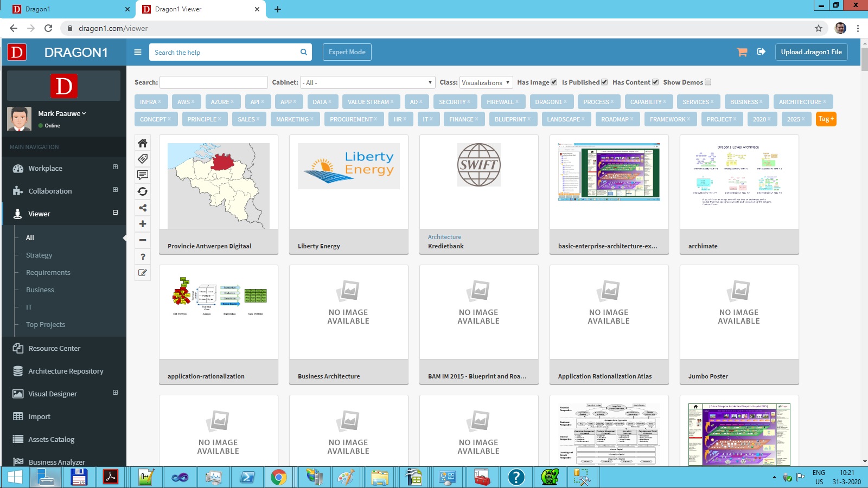Remove the SECURITY tag filter

(x=469, y=101)
